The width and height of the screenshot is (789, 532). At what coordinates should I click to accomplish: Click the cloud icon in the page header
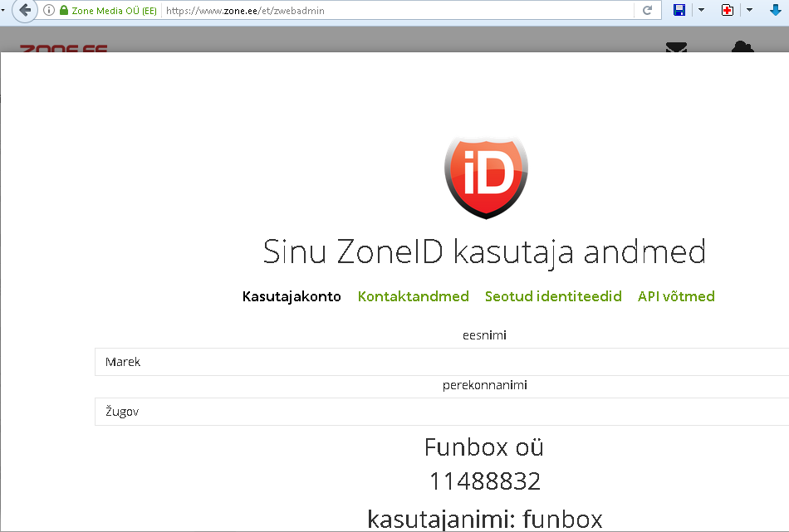[742, 46]
